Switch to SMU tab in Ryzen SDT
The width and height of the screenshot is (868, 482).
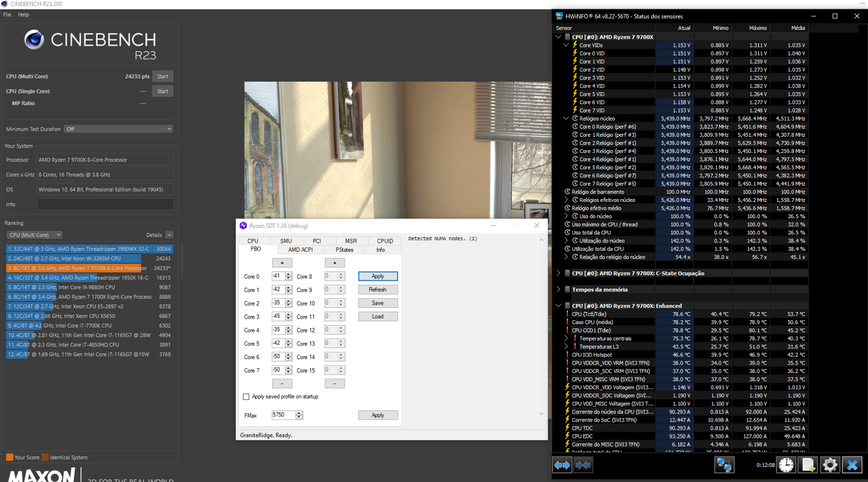286,241
